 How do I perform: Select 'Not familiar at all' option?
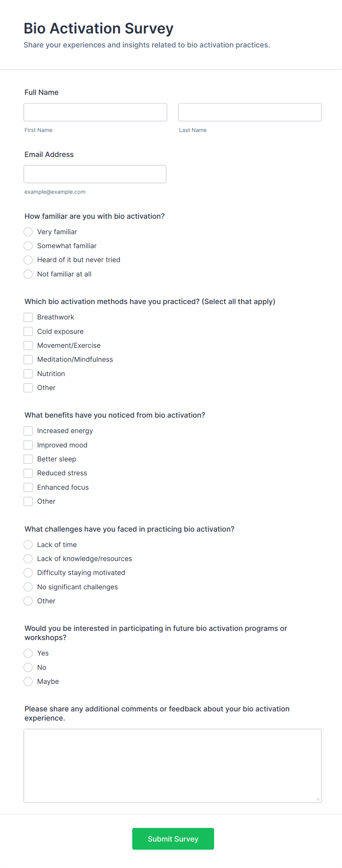[x=28, y=274]
